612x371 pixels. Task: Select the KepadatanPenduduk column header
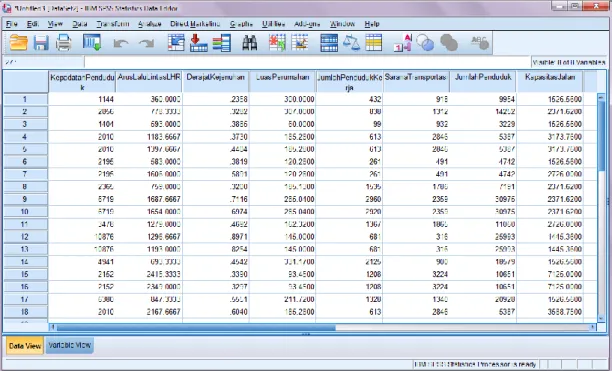[82, 82]
